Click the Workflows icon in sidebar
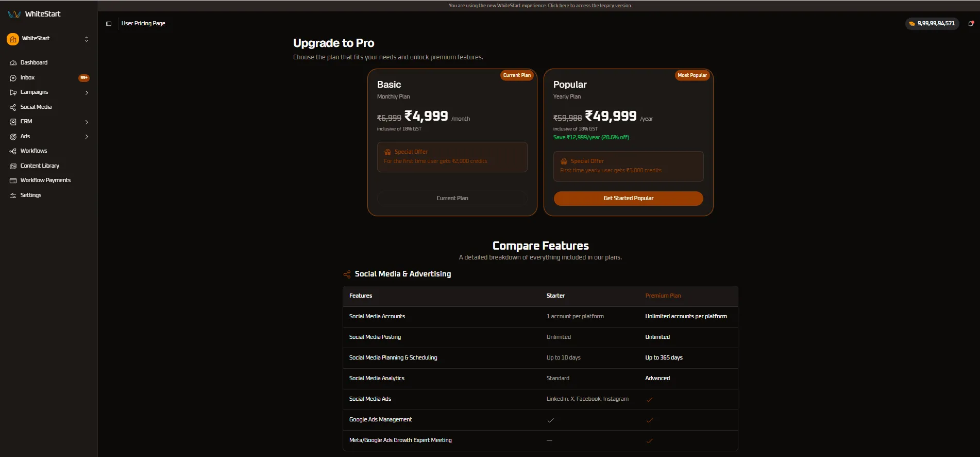The height and width of the screenshot is (457, 980). coord(13,151)
